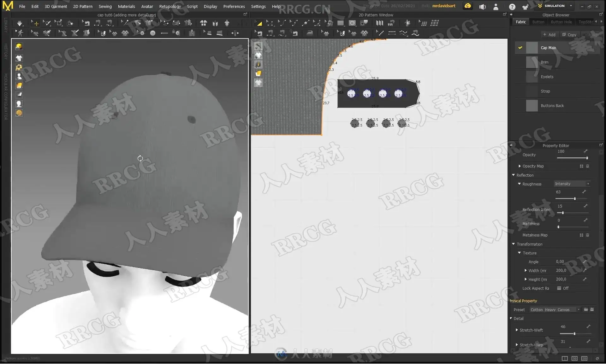The width and height of the screenshot is (606, 364).
Task: Toggle the SIMULATION mode button
Action: tap(555, 6)
